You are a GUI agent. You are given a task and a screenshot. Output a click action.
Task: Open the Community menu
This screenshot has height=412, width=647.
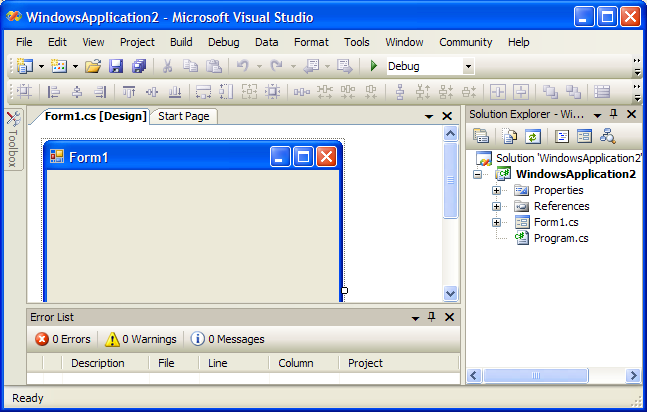point(465,42)
